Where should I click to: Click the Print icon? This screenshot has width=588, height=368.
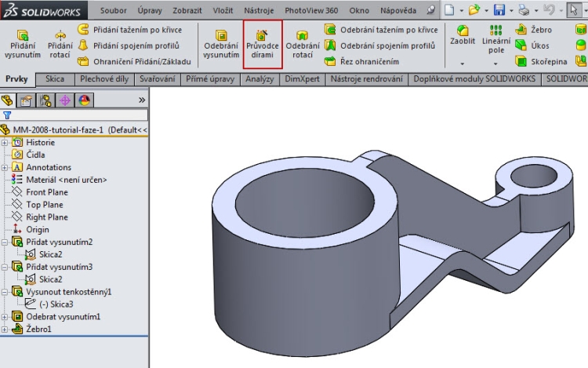point(524,10)
